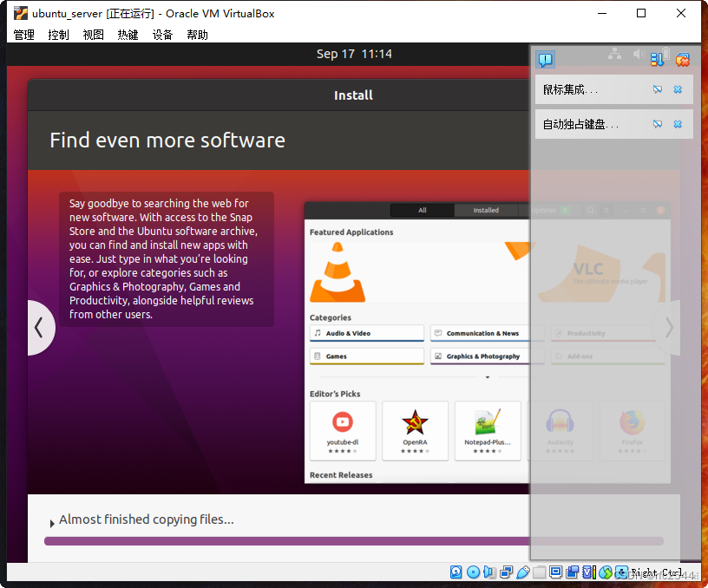Click the Sep 17 11:14 clock in Ubuntu top bar
This screenshot has height=588, width=708.
point(354,54)
